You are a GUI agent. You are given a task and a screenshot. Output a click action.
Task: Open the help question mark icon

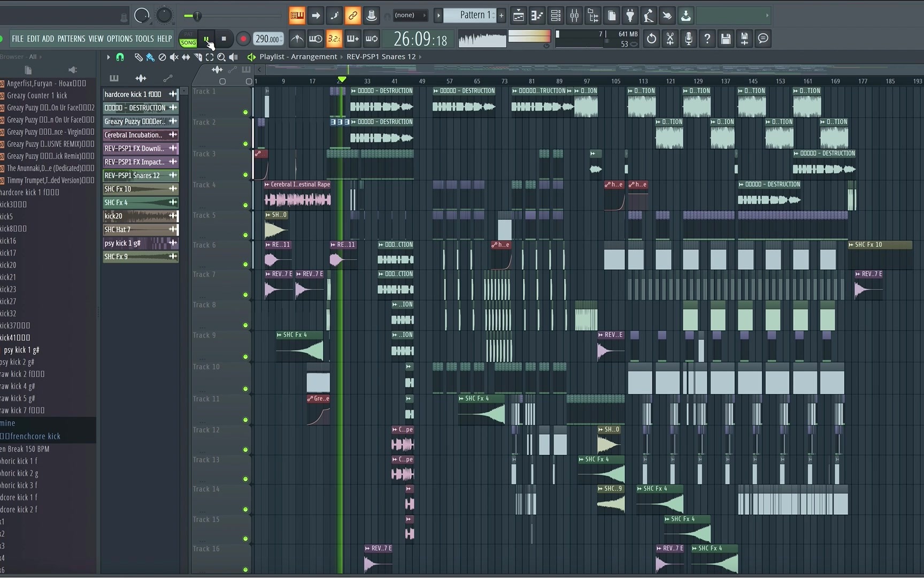[x=707, y=39]
